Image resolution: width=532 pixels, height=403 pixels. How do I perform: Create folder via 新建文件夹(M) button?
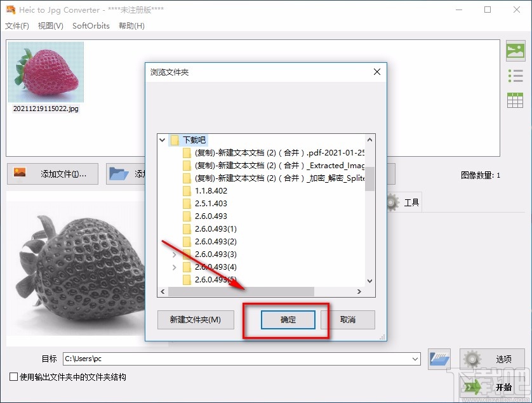[x=195, y=320]
